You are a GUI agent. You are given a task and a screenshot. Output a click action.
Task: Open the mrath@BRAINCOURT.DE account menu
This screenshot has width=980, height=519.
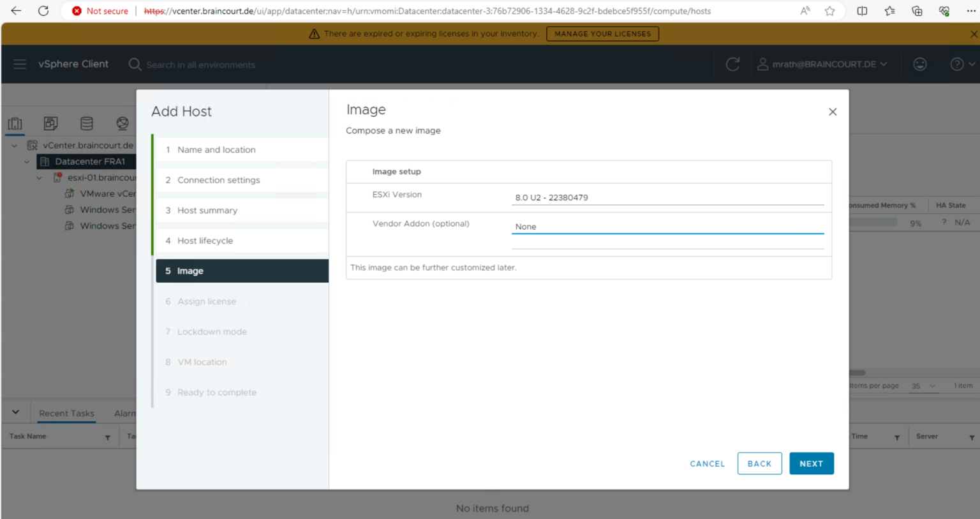(x=823, y=64)
